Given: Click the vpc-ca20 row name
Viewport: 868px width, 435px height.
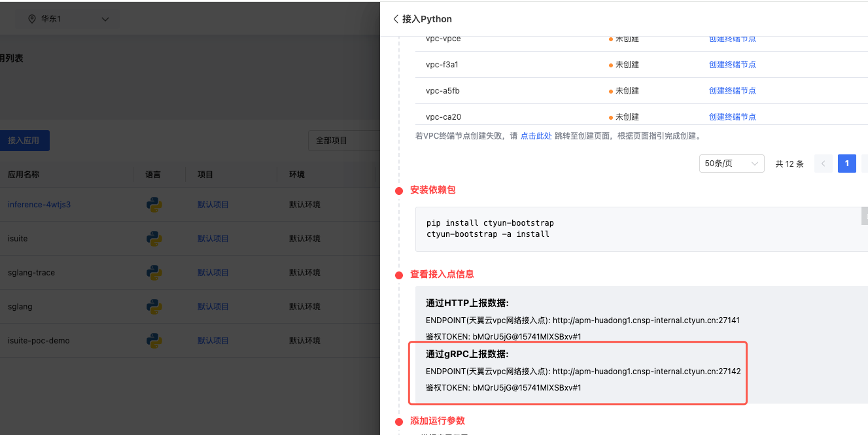Looking at the screenshot, I should coord(443,117).
